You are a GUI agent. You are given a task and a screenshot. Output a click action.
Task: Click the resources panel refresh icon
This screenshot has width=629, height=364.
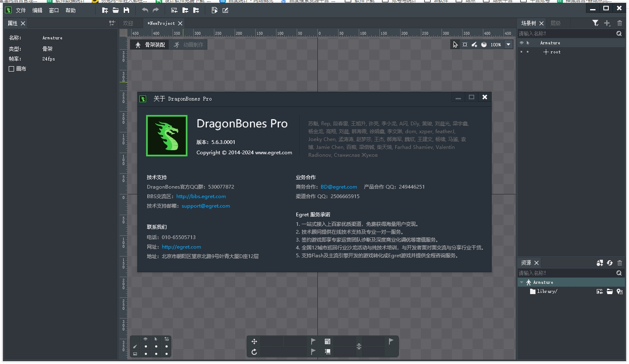610,263
